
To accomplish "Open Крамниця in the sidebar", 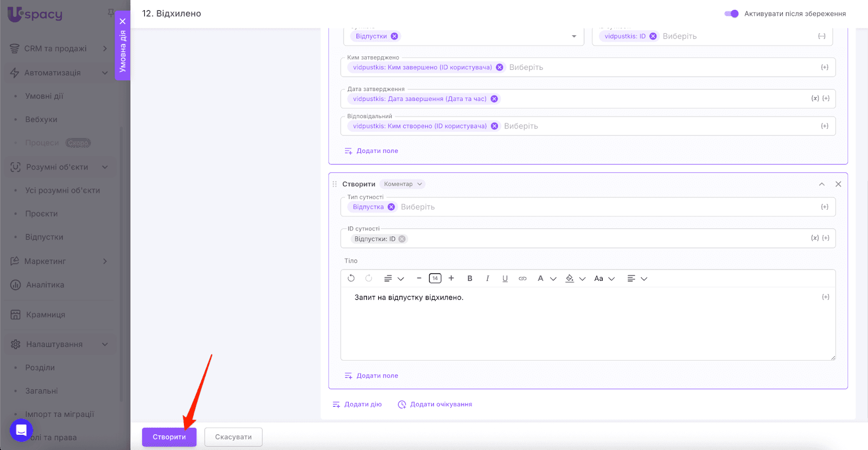I will click(x=46, y=314).
